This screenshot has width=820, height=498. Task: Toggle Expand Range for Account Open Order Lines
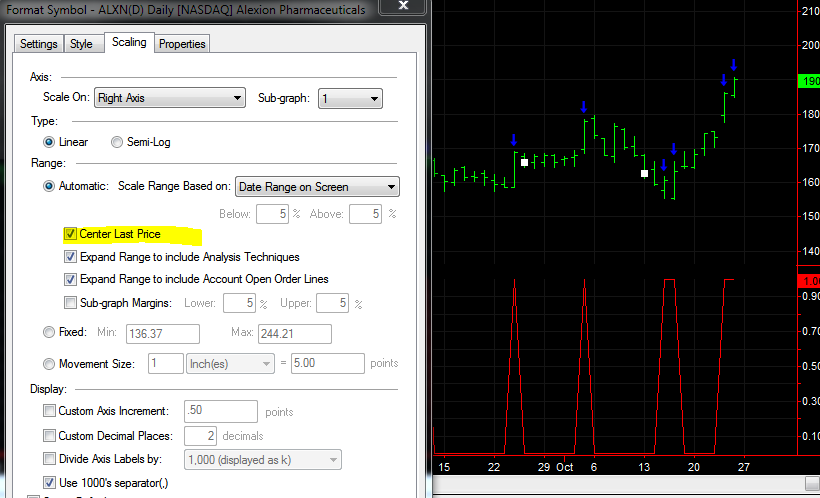pos(70,279)
